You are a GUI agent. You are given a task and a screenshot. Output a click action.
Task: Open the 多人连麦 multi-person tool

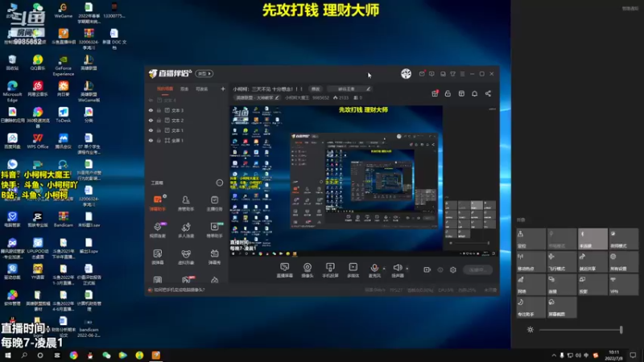point(186,230)
